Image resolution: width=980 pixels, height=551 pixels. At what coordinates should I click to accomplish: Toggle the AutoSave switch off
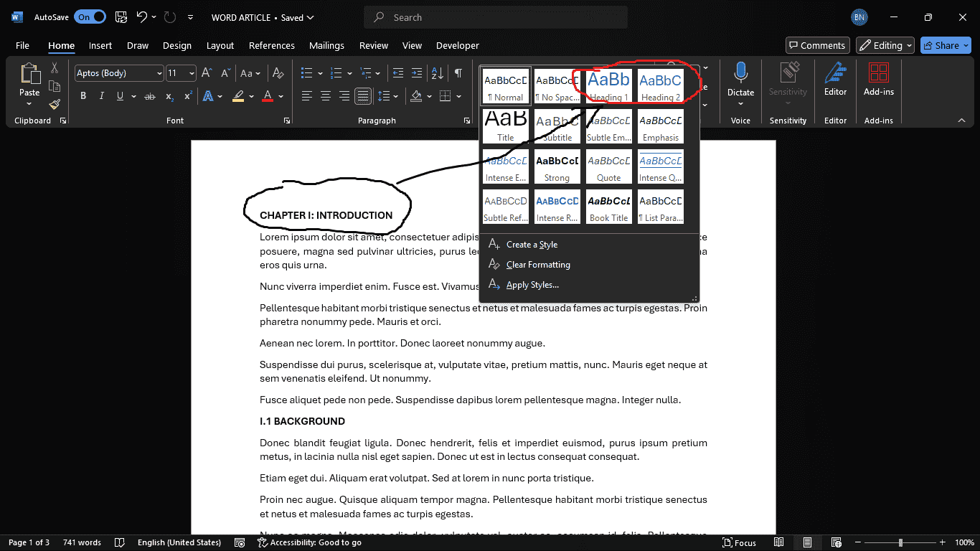click(x=90, y=17)
